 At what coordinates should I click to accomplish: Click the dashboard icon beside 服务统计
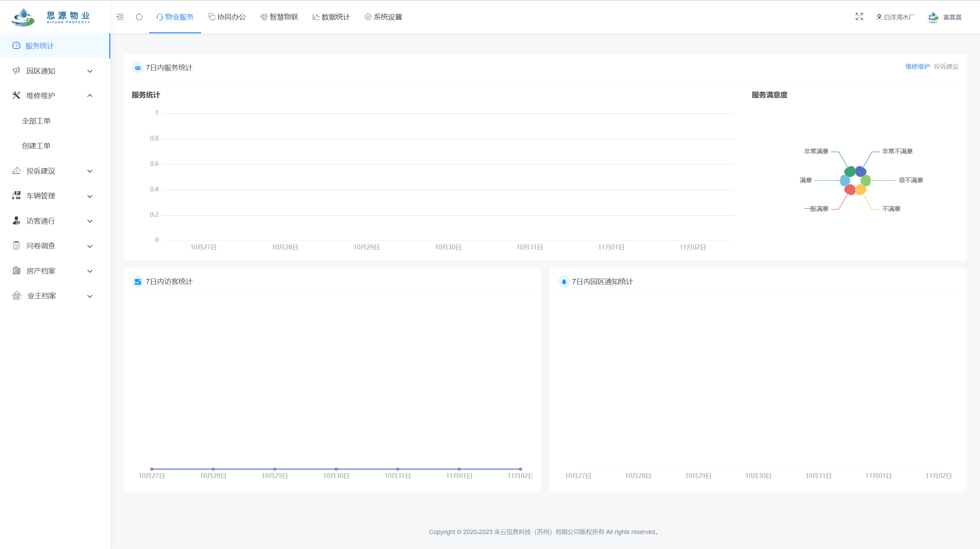click(x=16, y=46)
